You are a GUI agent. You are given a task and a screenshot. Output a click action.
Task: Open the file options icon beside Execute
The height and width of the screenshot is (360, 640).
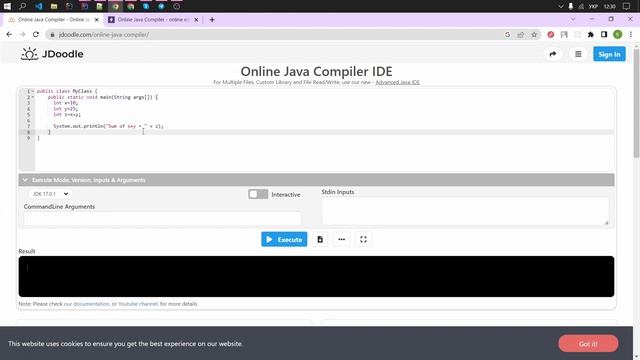tap(320, 240)
